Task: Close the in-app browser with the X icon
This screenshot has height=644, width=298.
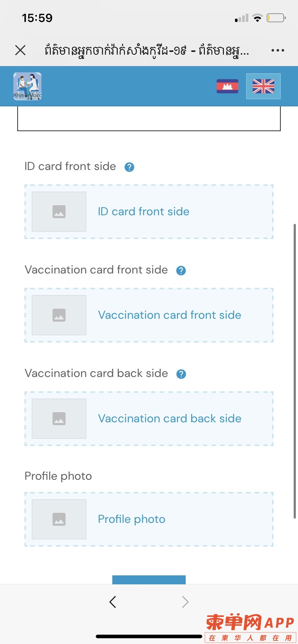Action: [x=21, y=50]
